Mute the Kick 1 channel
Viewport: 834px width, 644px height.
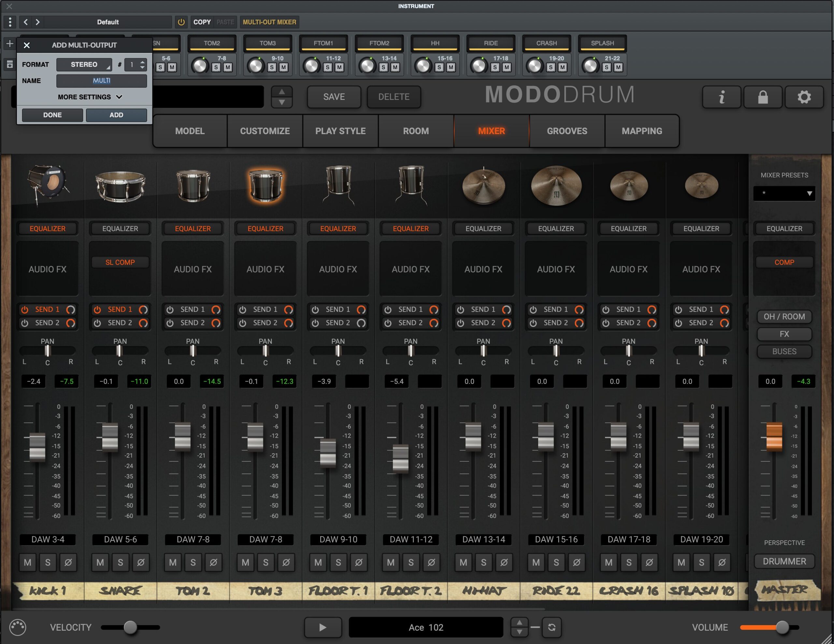click(x=27, y=562)
